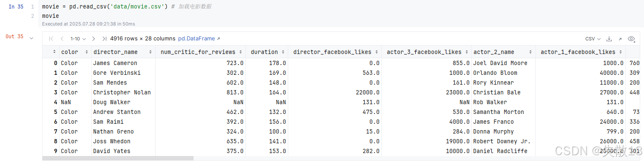The width and height of the screenshot is (644, 162).
Task: Jump to last page of rows
Action: (x=105, y=39)
